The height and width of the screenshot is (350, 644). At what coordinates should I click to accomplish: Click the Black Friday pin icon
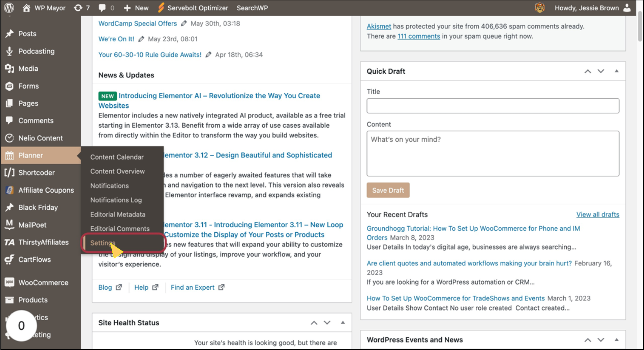point(10,207)
